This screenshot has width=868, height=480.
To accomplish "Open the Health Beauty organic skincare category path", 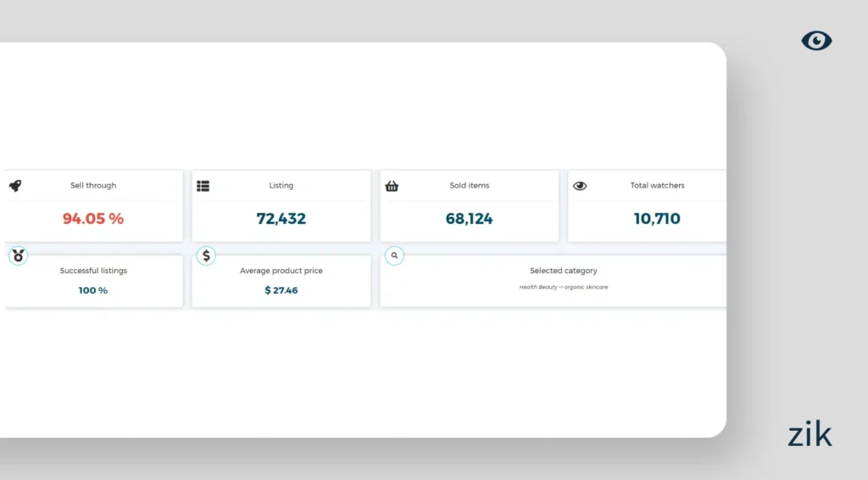I will pos(564,287).
